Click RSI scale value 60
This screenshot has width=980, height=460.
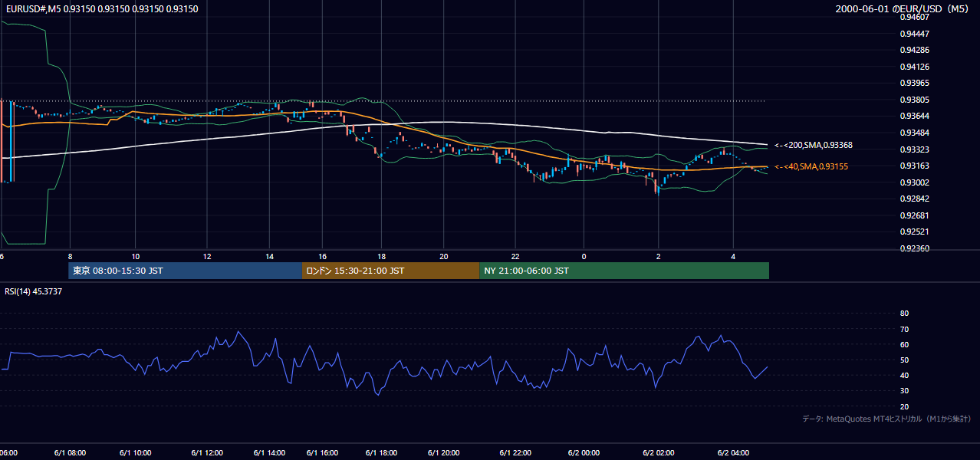tap(904, 344)
